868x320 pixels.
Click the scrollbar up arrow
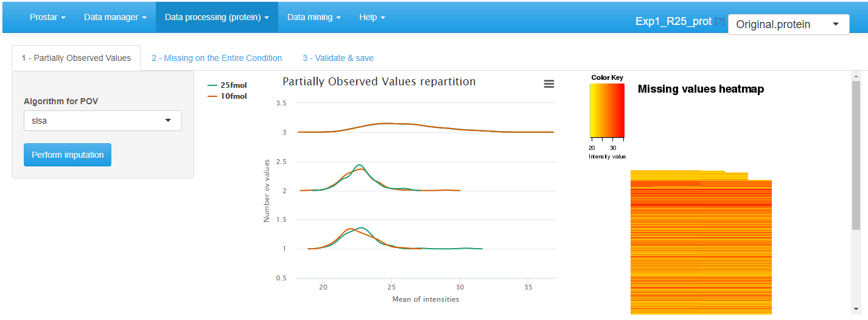(x=856, y=76)
